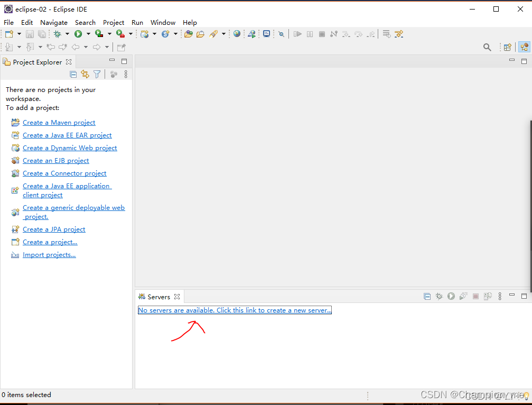
Task: Click the New Servlet icon
Action: pyautogui.click(x=165, y=34)
